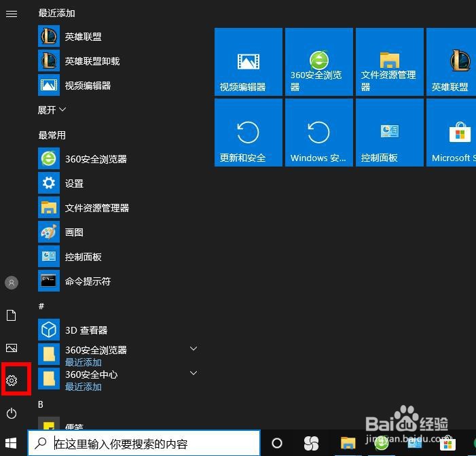Open the Microsoft Store tile
Viewport: 476px width, 456px height.
coord(452,133)
